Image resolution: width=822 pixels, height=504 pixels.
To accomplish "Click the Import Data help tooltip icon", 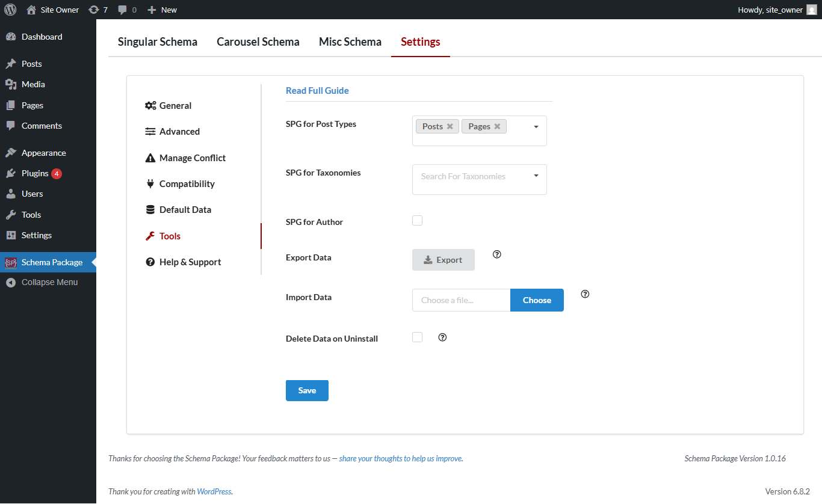I will tap(585, 294).
